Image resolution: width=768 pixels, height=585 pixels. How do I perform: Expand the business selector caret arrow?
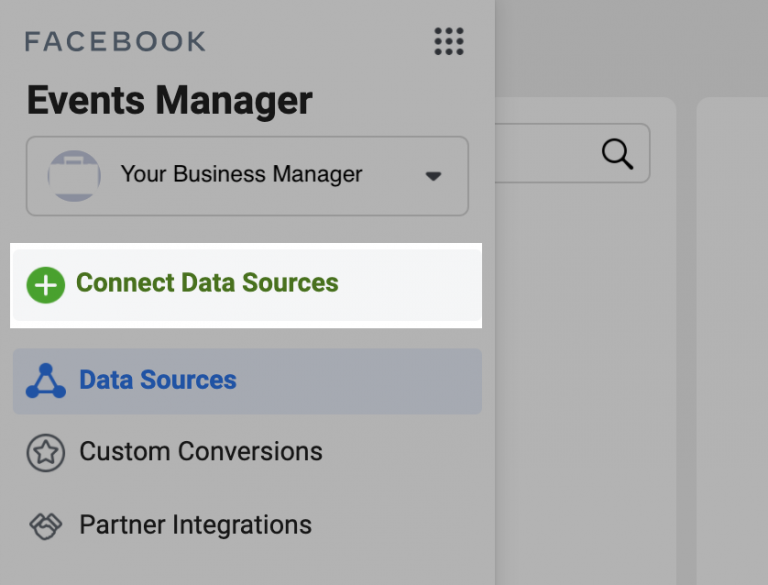click(x=433, y=176)
